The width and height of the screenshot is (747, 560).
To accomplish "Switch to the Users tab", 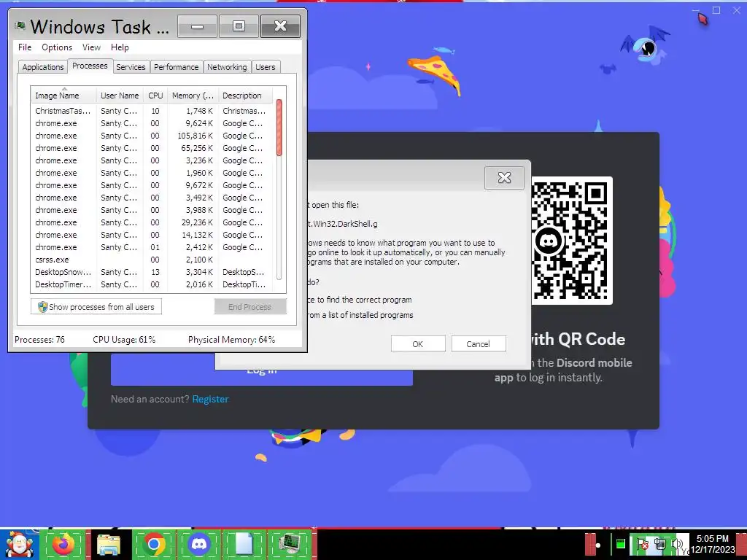I will coord(266,67).
